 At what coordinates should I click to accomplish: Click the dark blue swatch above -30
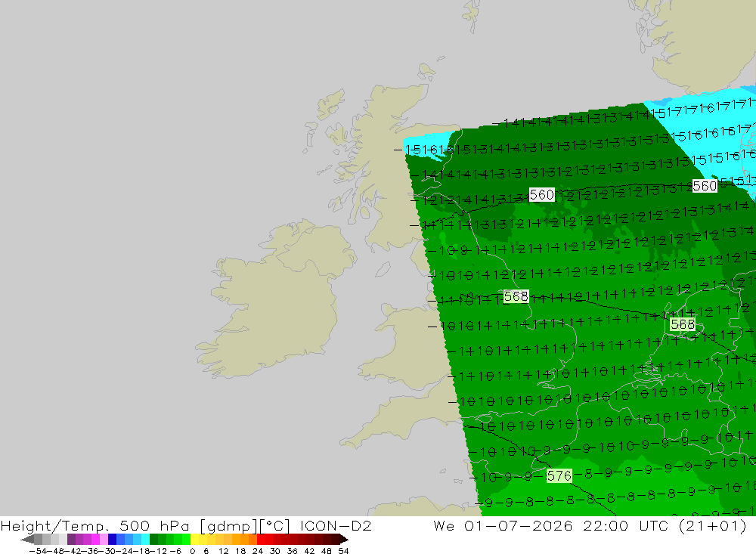click(113, 539)
